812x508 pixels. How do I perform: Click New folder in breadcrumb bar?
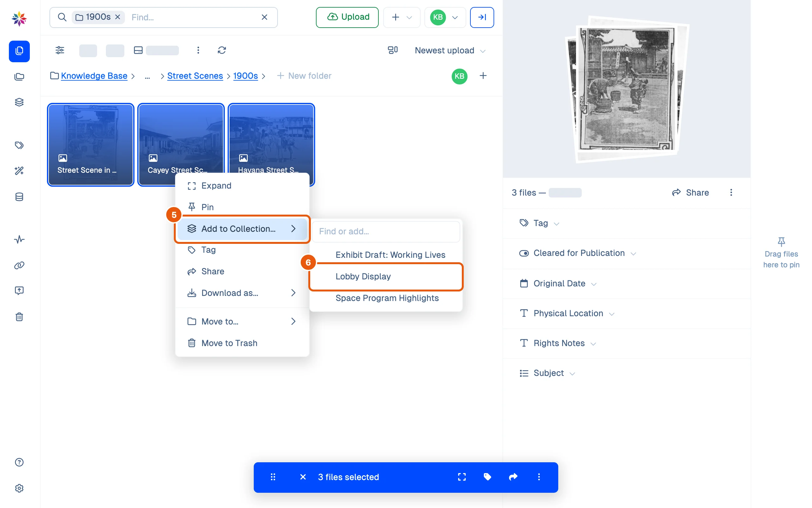pos(304,76)
